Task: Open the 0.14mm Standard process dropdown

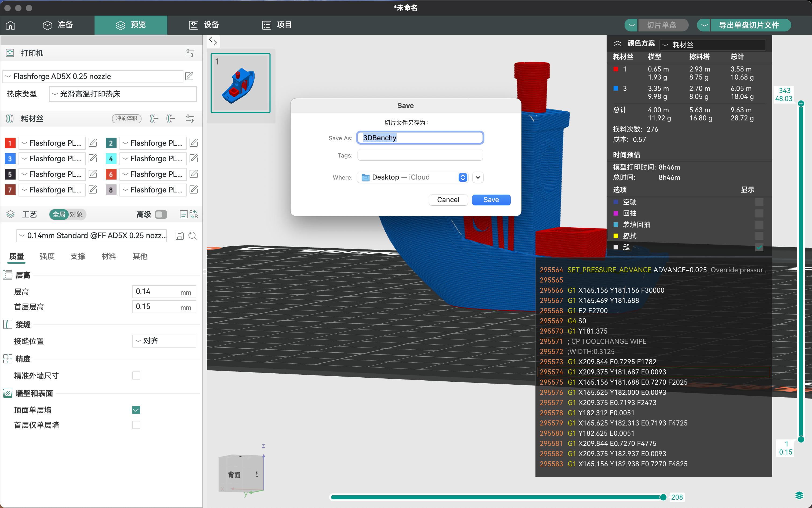Action: 92,235
